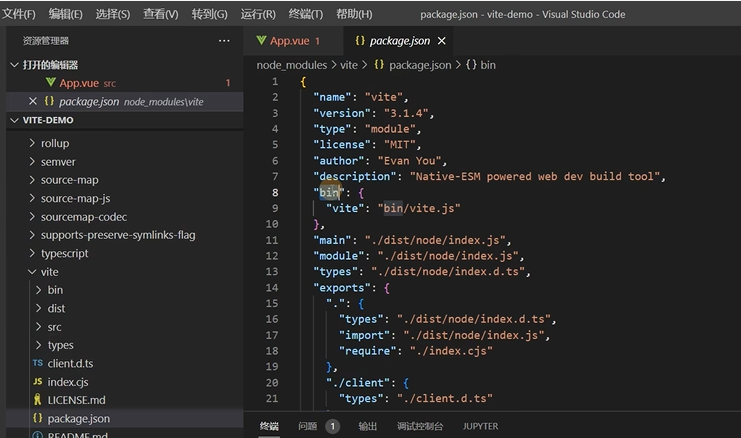This screenshot has width=741, height=438.
Task: Open the 帮助(H) menu
Action: point(354,14)
